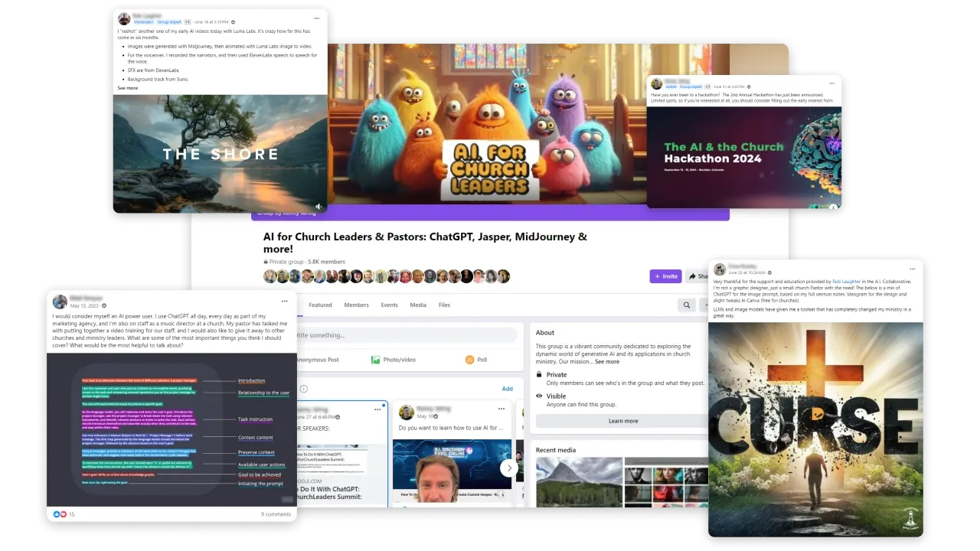The image size is (980, 551).
Task: Click the group title AI for Church Leaders & Pastors
Action: click(x=425, y=243)
